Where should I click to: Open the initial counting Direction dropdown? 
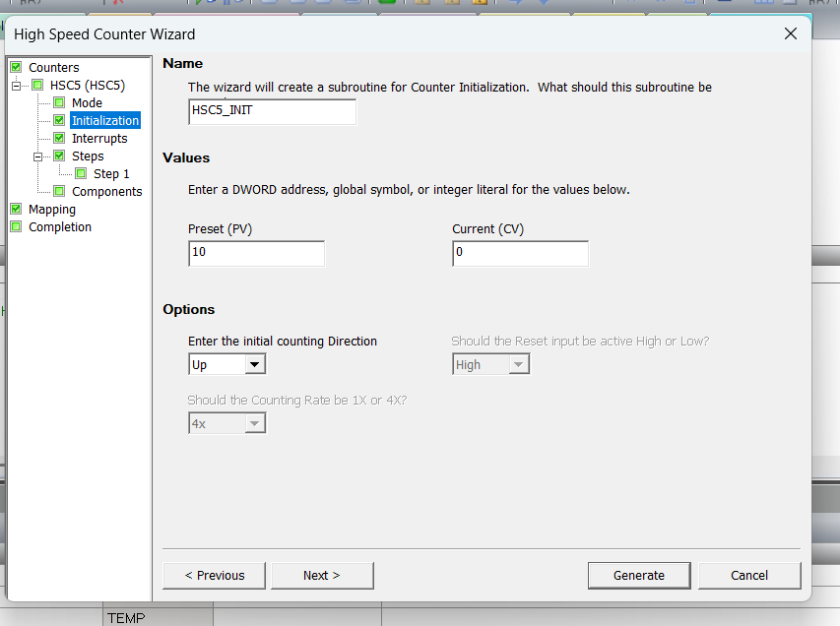[254, 365]
